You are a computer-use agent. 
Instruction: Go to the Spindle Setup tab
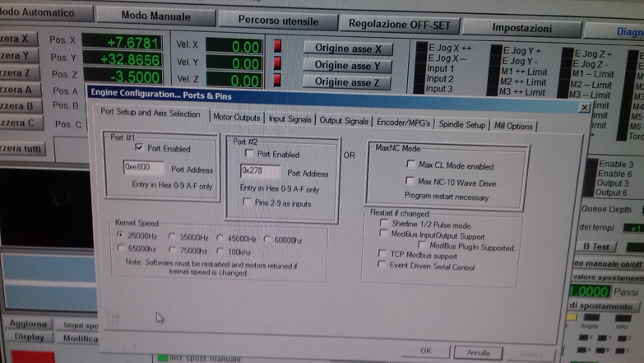tap(461, 124)
